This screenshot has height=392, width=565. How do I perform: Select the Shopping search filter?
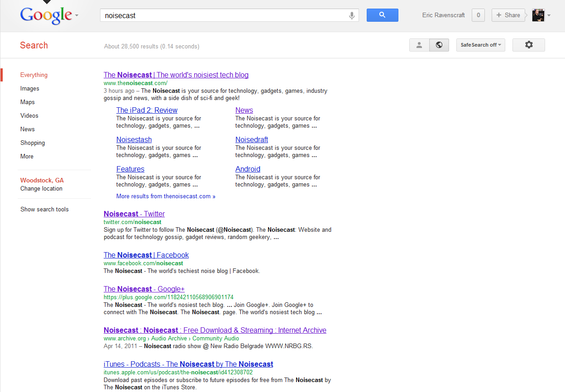(x=33, y=143)
